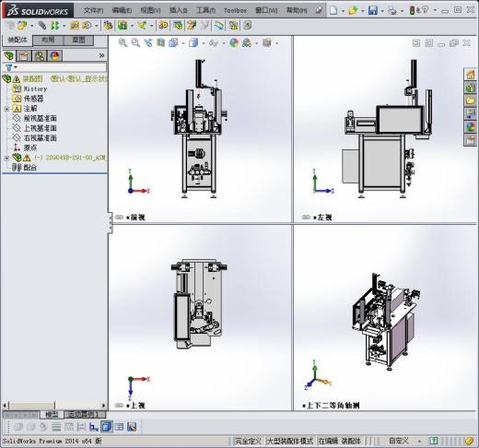Click the Open file folder icon
The height and width of the screenshot is (448, 479).
click(353, 10)
